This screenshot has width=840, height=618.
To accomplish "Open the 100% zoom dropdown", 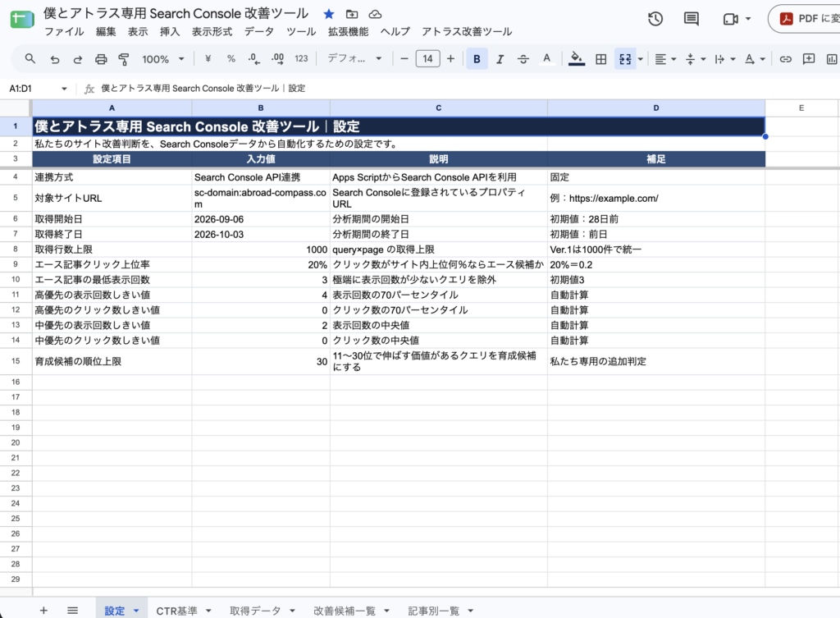I will tap(163, 59).
